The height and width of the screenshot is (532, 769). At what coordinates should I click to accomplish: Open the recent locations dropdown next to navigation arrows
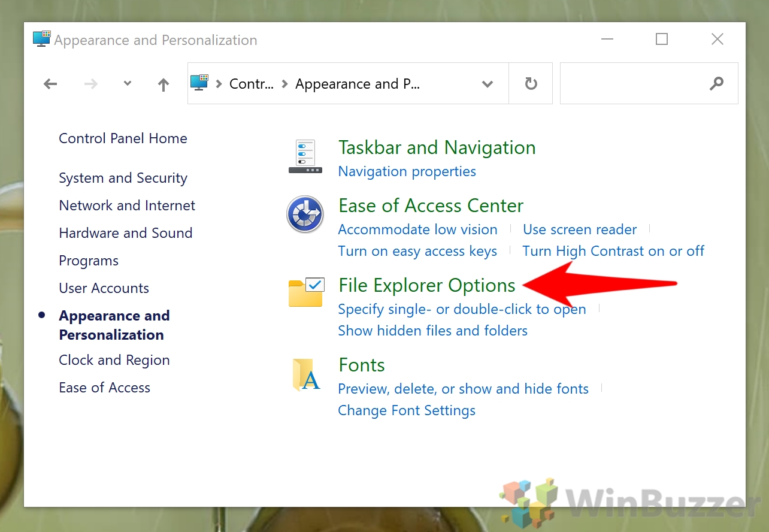point(127,84)
